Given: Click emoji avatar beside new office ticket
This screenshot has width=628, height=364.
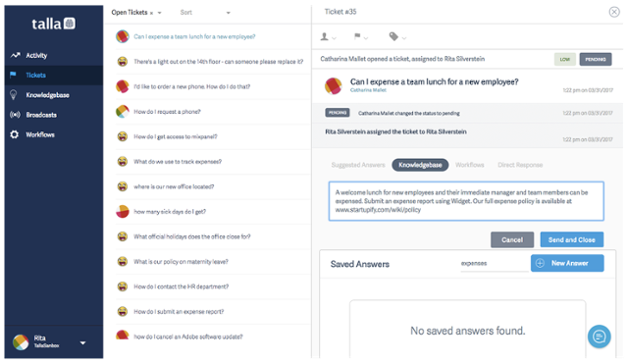Looking at the screenshot, I should 122,186.
